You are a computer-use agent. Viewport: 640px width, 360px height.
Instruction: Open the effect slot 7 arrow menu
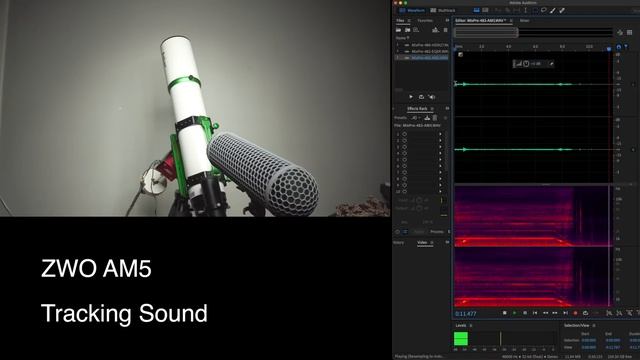click(440, 172)
